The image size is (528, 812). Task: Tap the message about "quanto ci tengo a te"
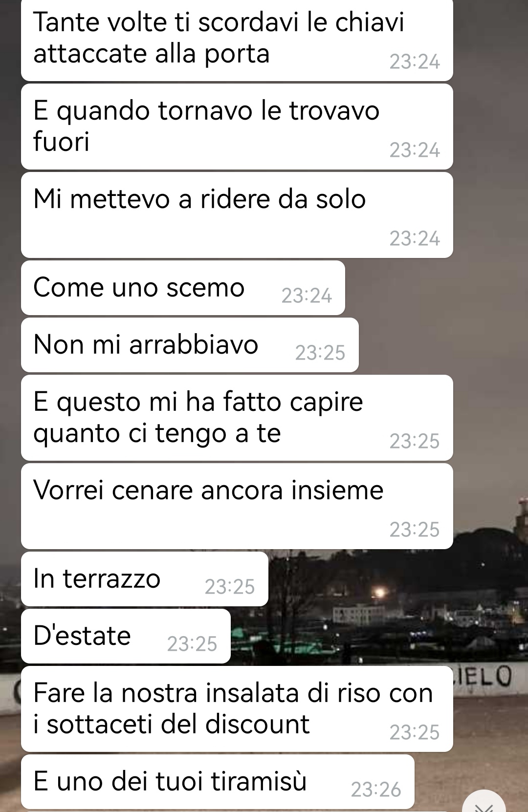pyautogui.click(x=237, y=418)
